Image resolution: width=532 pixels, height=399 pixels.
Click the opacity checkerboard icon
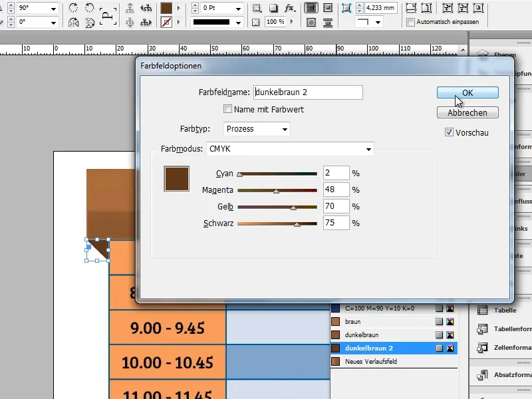click(256, 23)
